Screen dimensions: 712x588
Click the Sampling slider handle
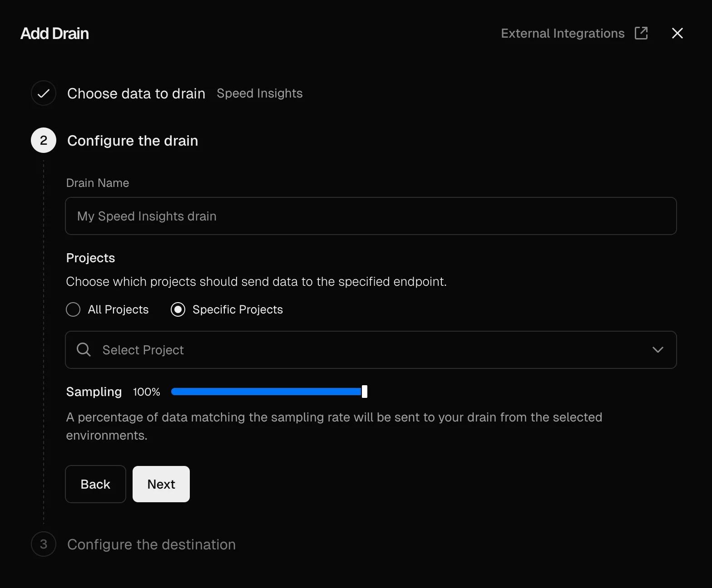click(x=364, y=392)
